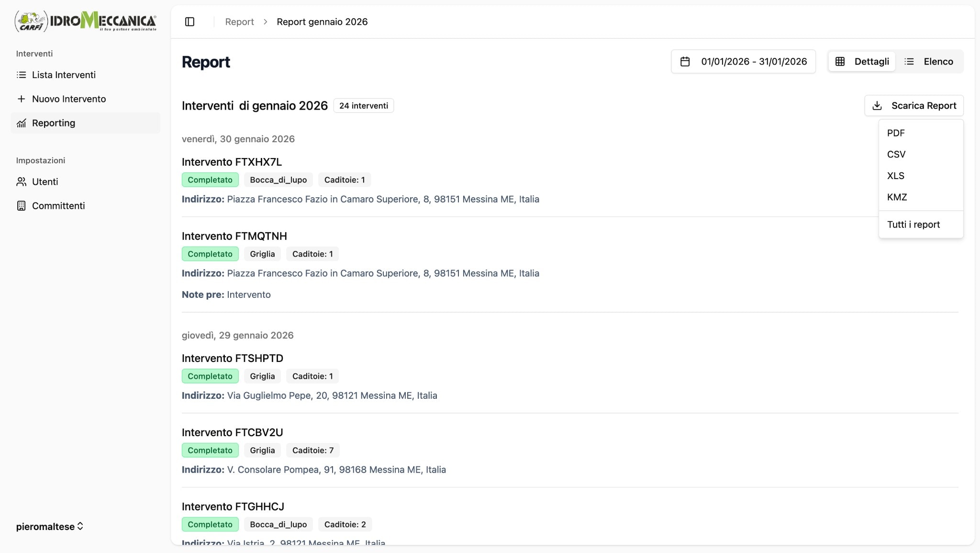The height and width of the screenshot is (553, 980).
Task: Click the calendar icon in the date range picker
Action: tap(686, 61)
